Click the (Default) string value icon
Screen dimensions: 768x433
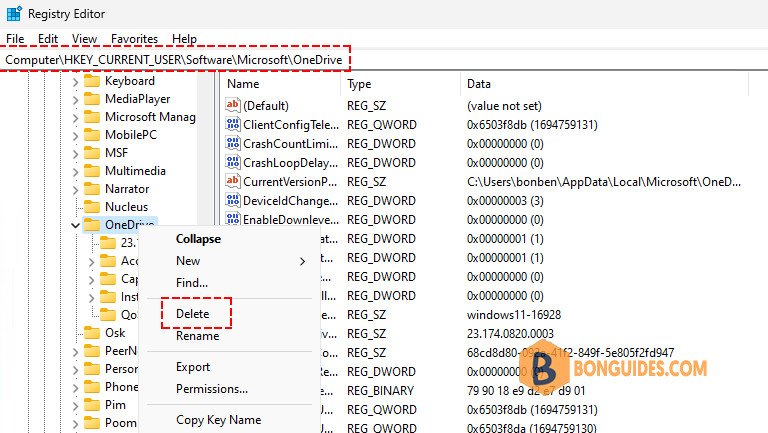click(233, 105)
